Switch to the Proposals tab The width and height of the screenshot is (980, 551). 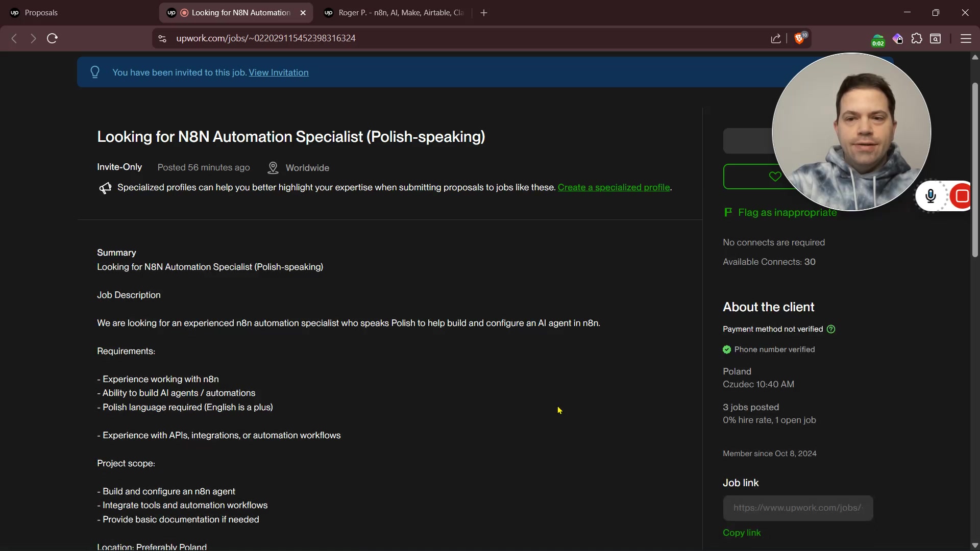(x=41, y=13)
